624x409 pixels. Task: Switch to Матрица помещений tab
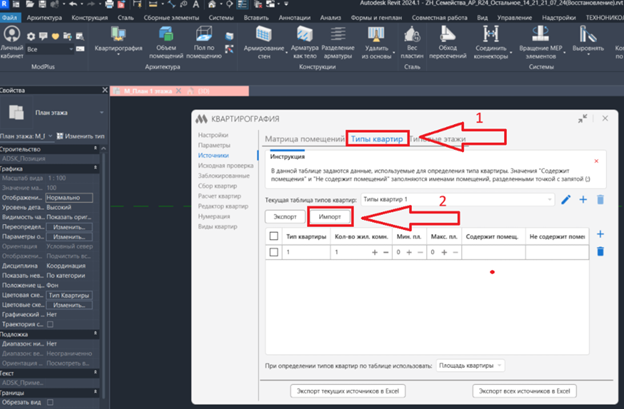click(x=304, y=139)
